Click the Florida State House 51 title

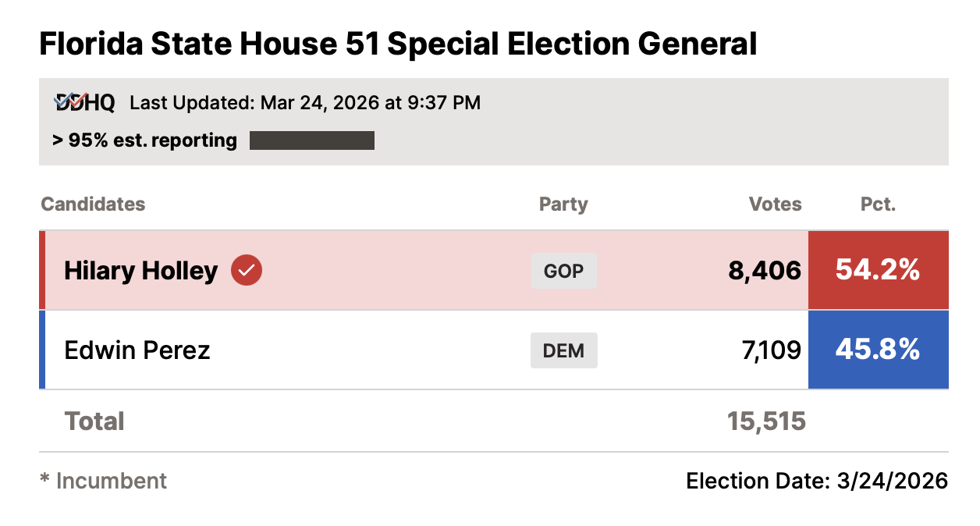click(x=398, y=44)
